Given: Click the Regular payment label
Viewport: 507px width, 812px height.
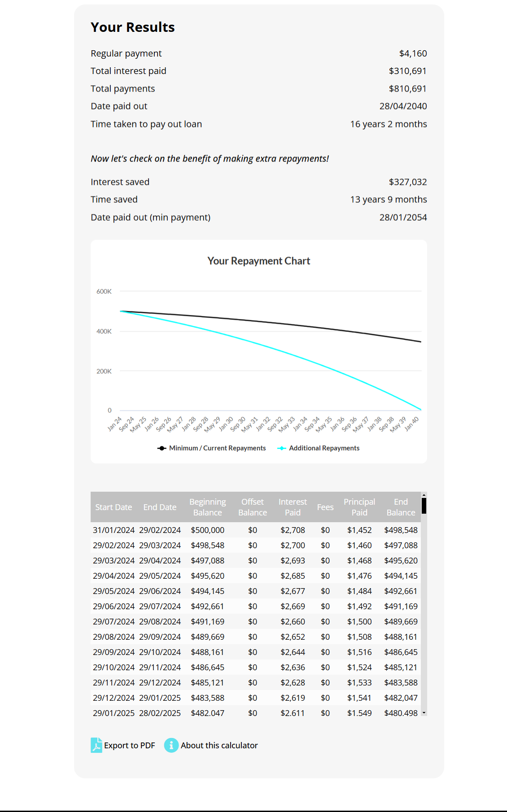Looking at the screenshot, I should pyautogui.click(x=126, y=53).
